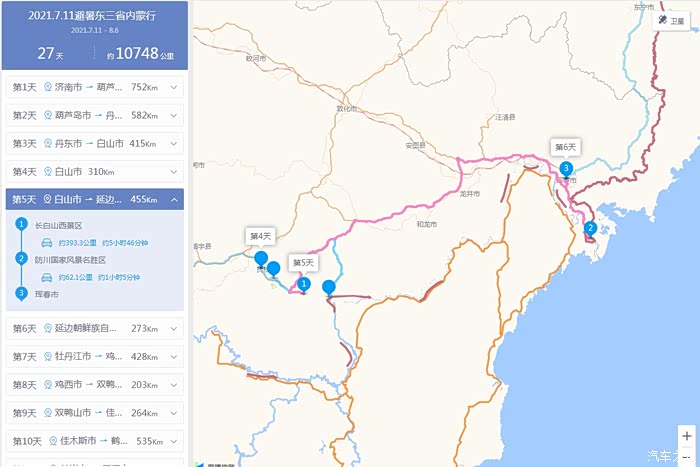Expand day 10 佳木斯市 route chevron

pyautogui.click(x=174, y=440)
